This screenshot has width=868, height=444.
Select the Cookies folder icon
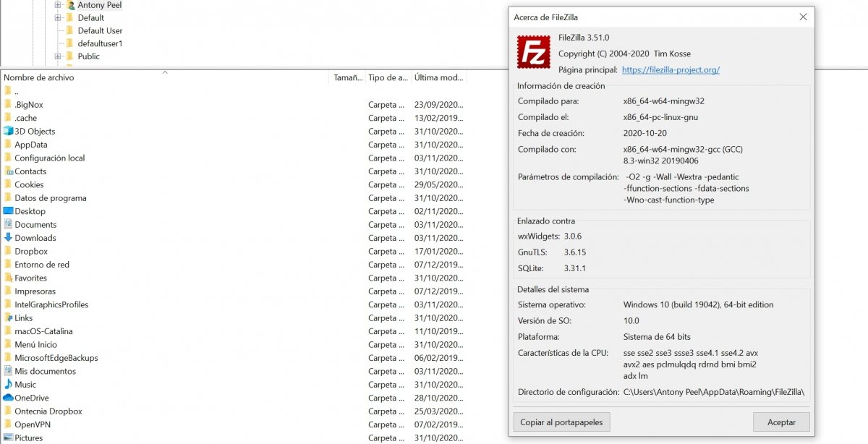pos(8,184)
